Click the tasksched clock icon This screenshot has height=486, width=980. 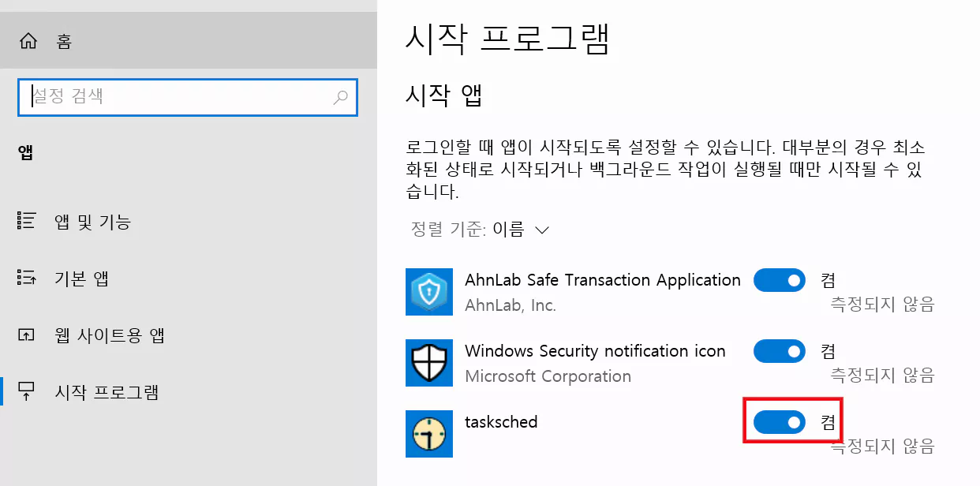(x=428, y=433)
